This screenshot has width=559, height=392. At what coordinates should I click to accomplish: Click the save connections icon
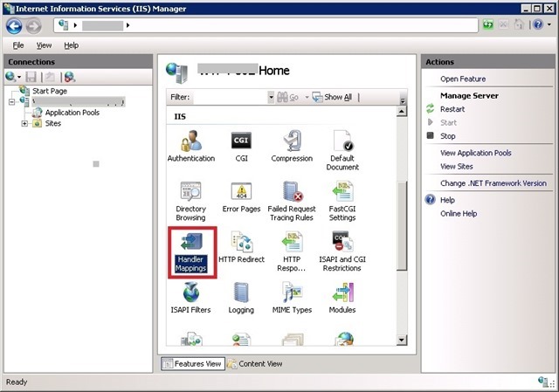click(x=31, y=77)
